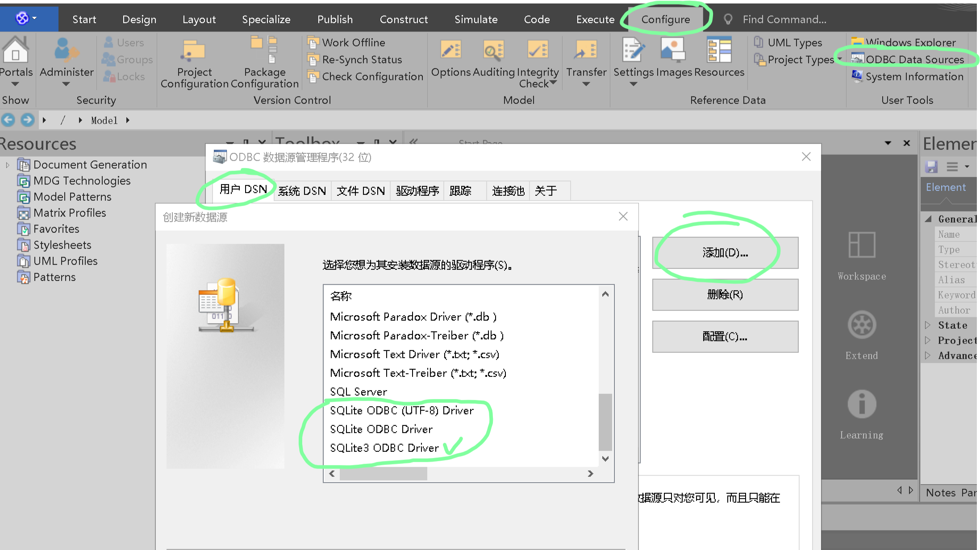980x550 pixels.
Task: Expand the State properties group
Action: 928,325
